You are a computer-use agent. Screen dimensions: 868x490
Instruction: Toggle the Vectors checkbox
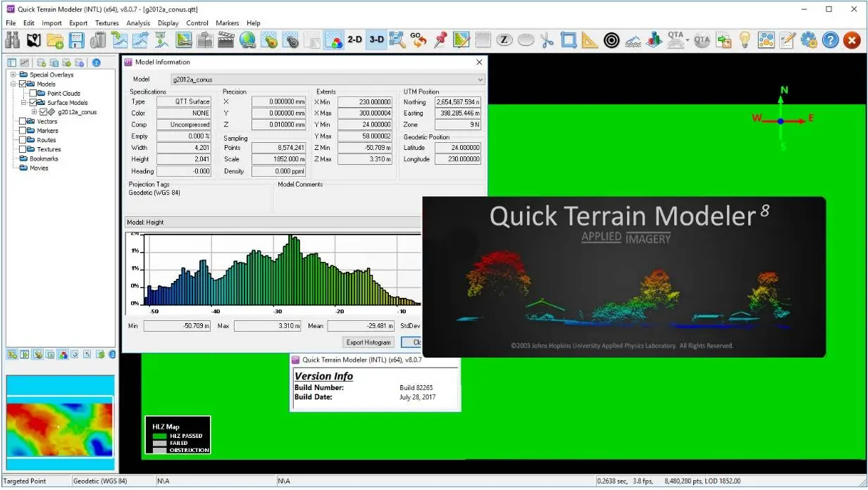[x=23, y=121]
